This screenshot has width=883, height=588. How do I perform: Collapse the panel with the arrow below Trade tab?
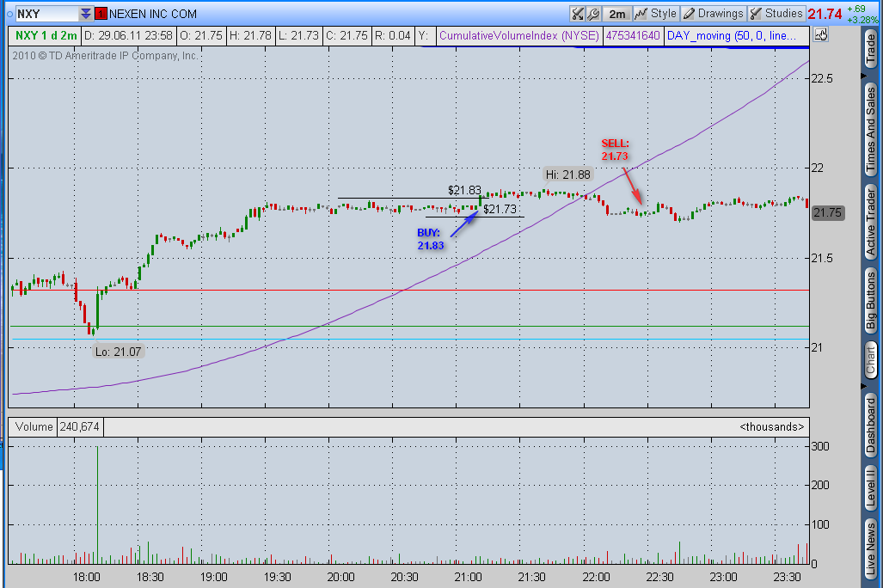(x=864, y=76)
